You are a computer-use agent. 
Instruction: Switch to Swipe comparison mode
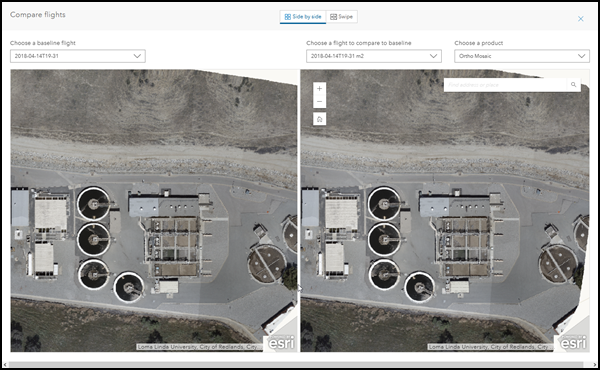342,17
